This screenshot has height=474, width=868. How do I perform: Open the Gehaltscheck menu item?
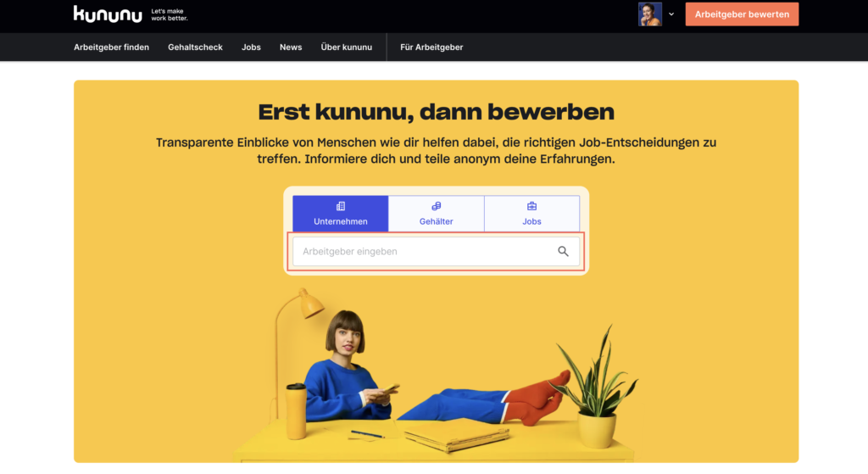point(196,47)
